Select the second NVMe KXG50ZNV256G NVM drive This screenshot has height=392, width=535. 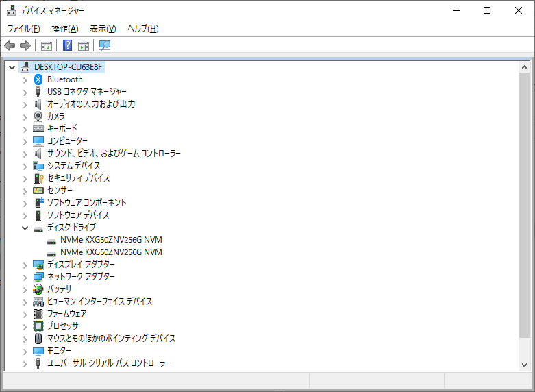click(x=111, y=252)
